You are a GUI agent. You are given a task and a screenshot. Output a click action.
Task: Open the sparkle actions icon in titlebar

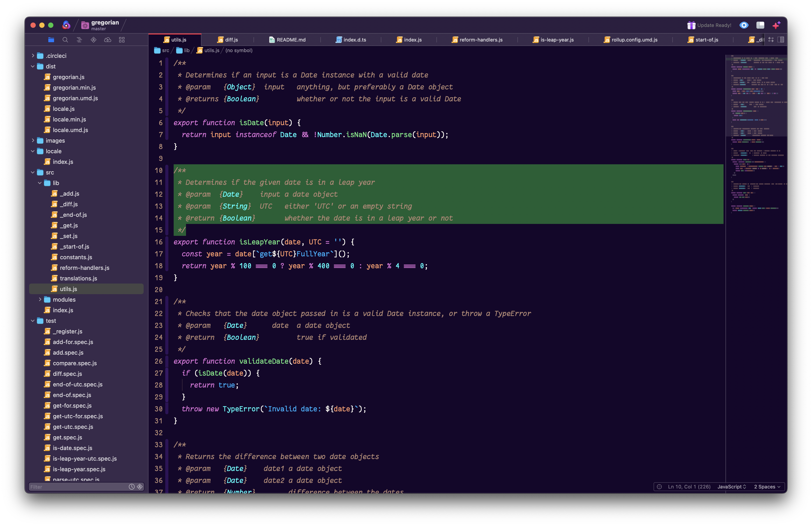click(776, 25)
